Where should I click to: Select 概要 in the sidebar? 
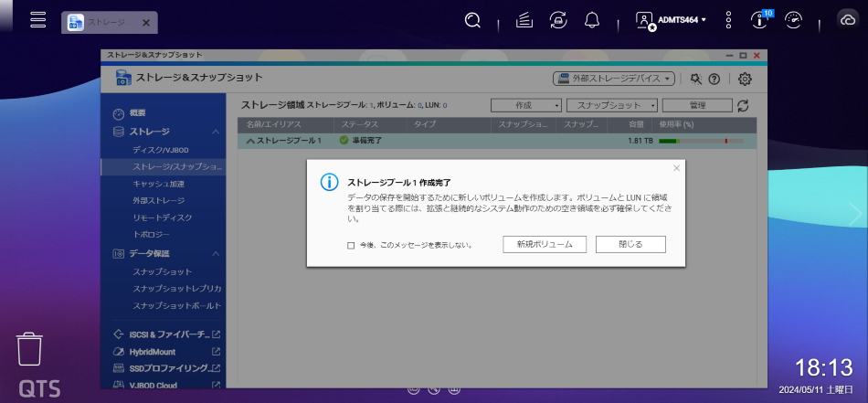137,113
